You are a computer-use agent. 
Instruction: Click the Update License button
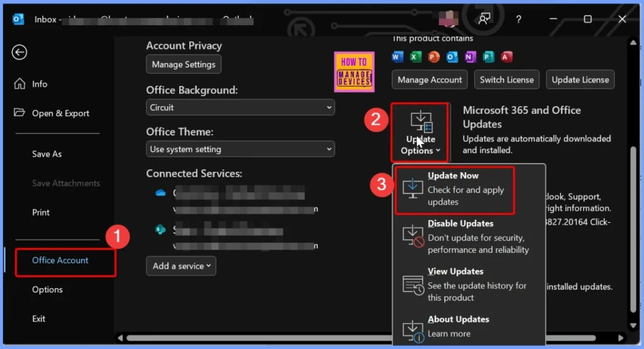[580, 80]
